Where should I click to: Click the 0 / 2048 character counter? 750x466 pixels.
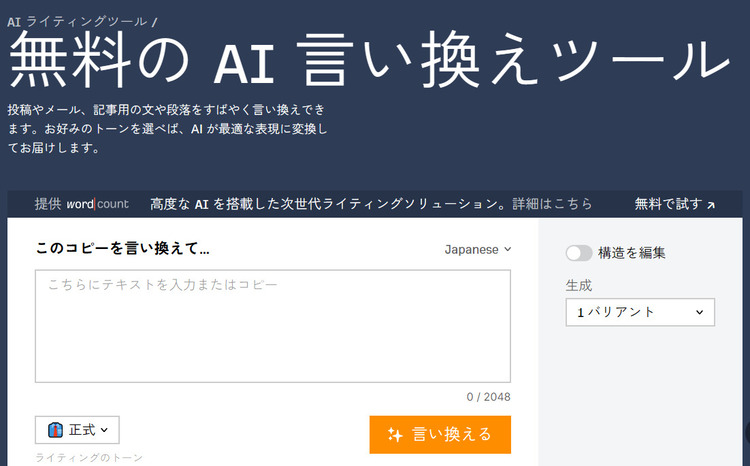pos(488,397)
